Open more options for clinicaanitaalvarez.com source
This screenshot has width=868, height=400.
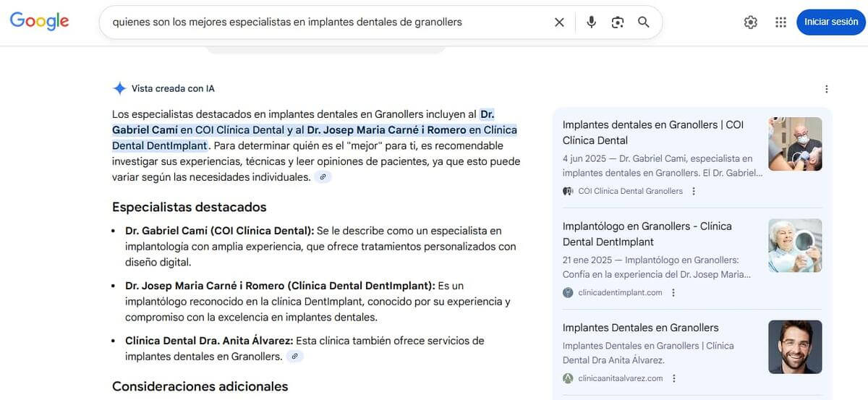coord(674,378)
